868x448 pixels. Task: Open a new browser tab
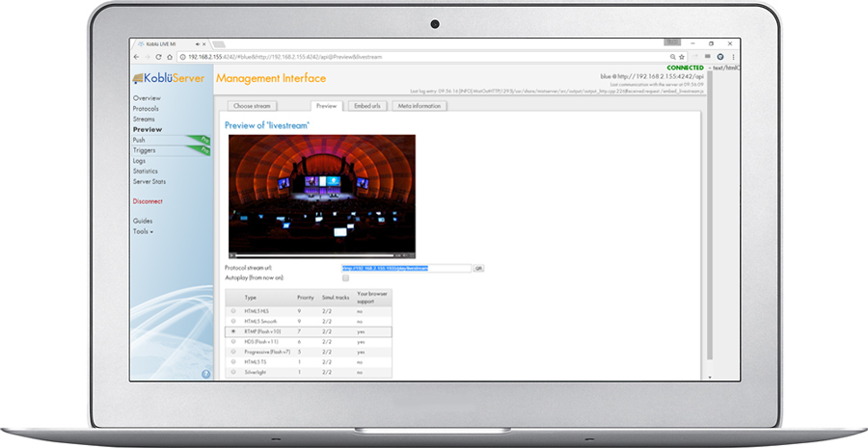point(218,44)
